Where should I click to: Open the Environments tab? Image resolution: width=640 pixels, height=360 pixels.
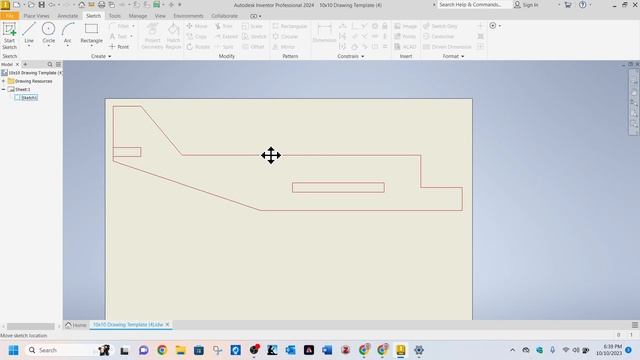(x=188, y=16)
